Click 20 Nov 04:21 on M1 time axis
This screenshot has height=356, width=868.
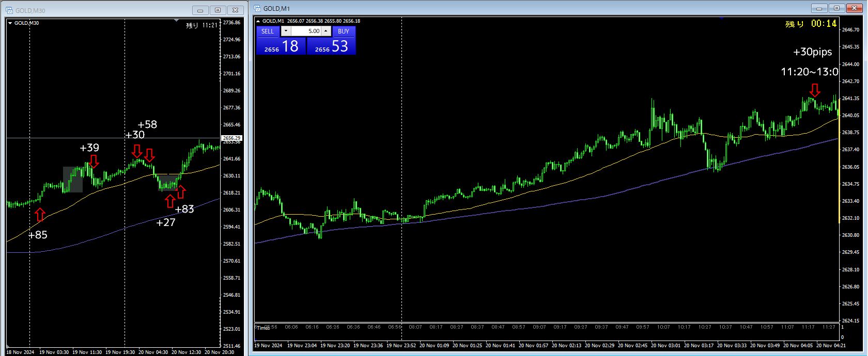[x=831, y=346]
